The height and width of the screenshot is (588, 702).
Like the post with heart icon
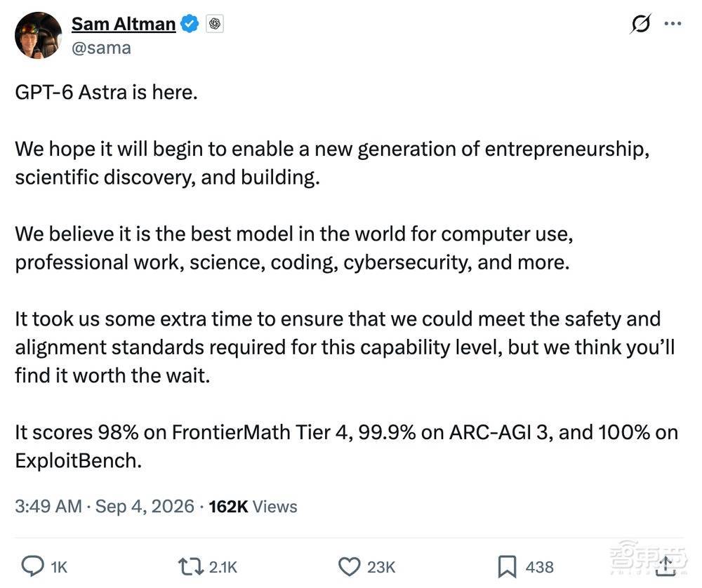tap(349, 566)
